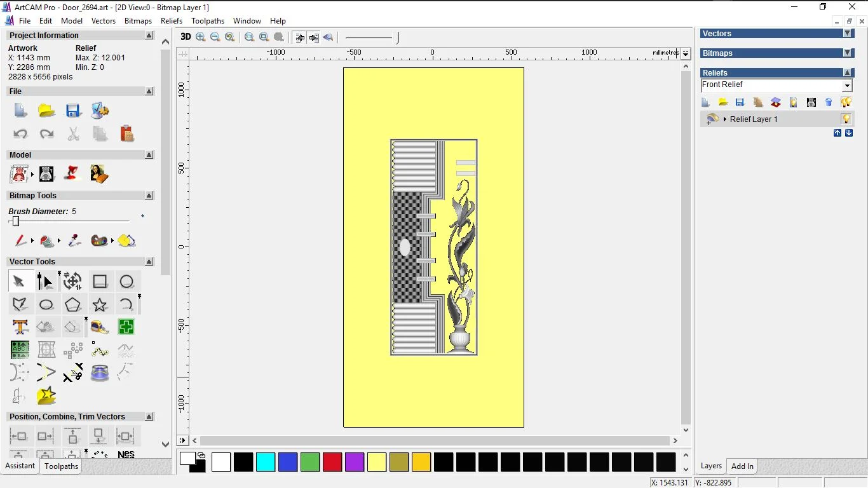Toggle visibility of all relief layers
This screenshot has width=868, height=488.
point(846,102)
